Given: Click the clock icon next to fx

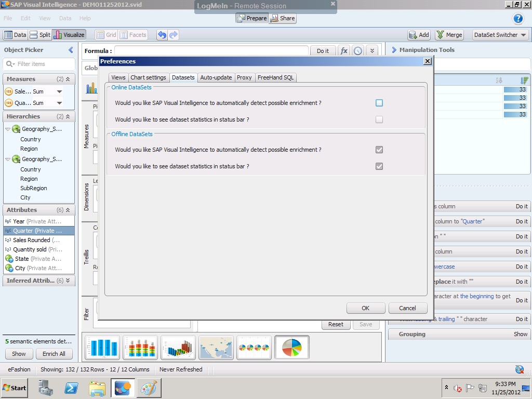Looking at the screenshot, I should 357,51.
